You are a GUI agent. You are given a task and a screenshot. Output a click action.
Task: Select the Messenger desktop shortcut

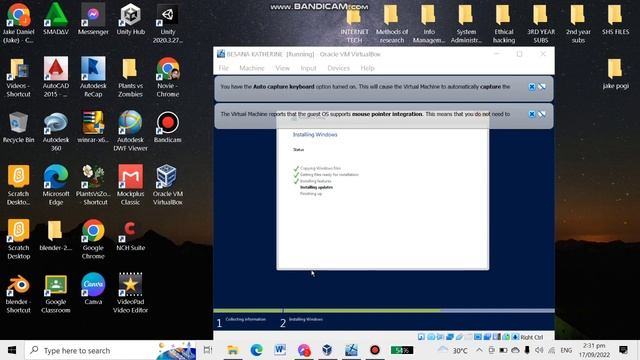[93, 20]
